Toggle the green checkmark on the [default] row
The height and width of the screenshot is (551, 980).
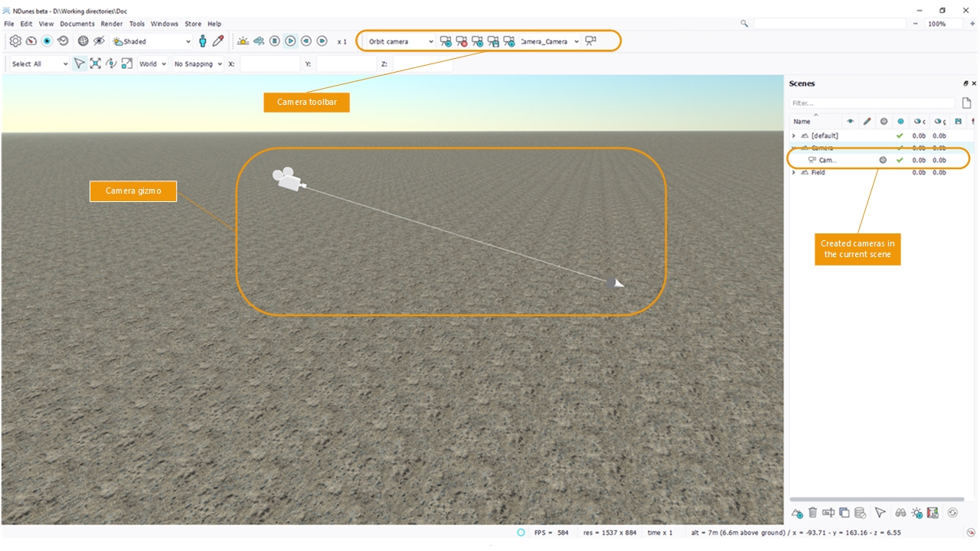pyautogui.click(x=900, y=135)
